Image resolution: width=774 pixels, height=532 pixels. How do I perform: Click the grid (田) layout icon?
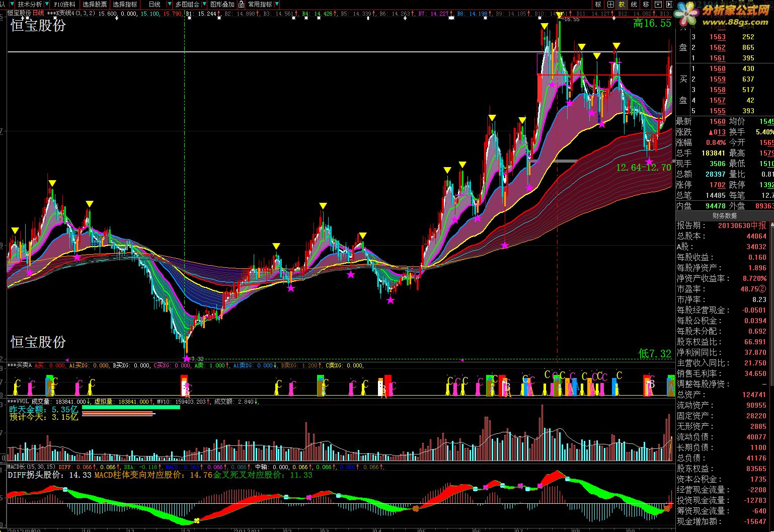(x=610, y=4)
